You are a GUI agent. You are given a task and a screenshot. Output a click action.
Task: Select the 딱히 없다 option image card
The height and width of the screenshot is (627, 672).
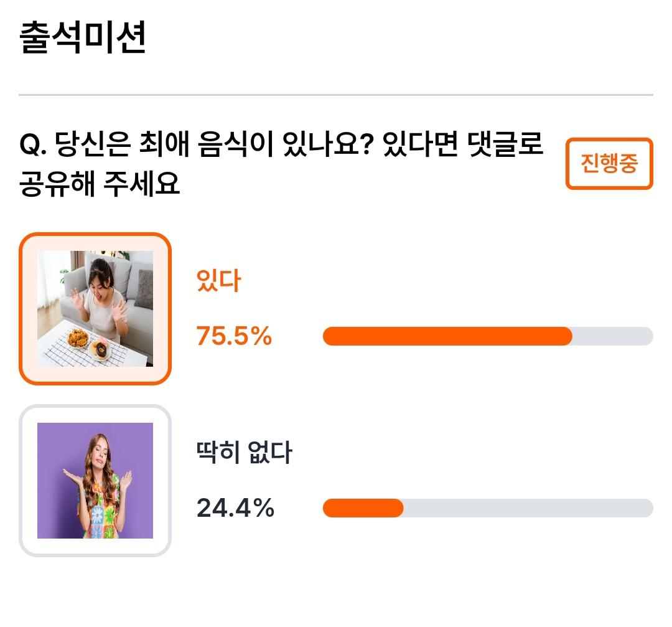(x=95, y=480)
